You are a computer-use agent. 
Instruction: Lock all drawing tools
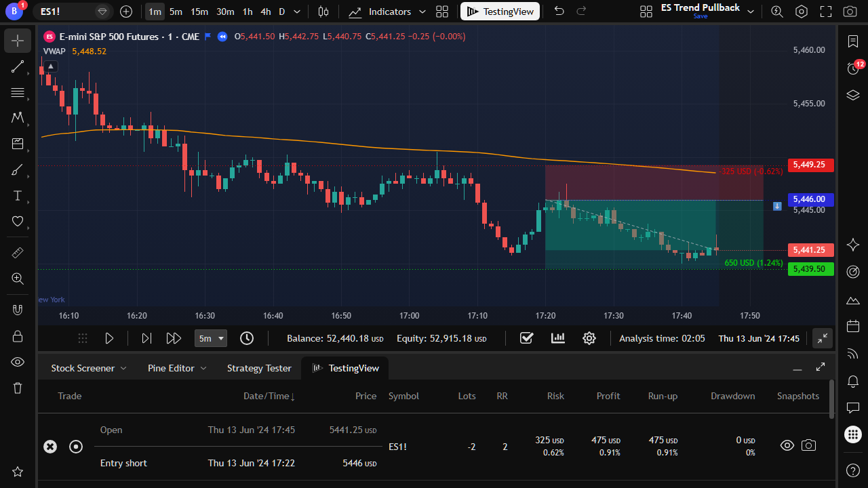click(18, 335)
